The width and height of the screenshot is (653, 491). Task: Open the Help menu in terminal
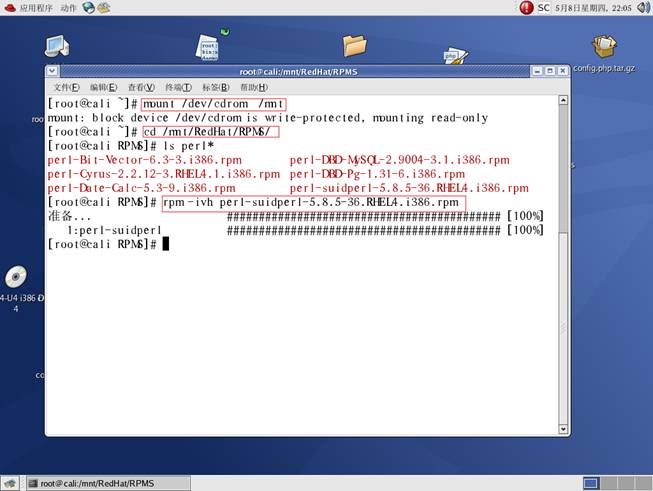tap(252, 87)
